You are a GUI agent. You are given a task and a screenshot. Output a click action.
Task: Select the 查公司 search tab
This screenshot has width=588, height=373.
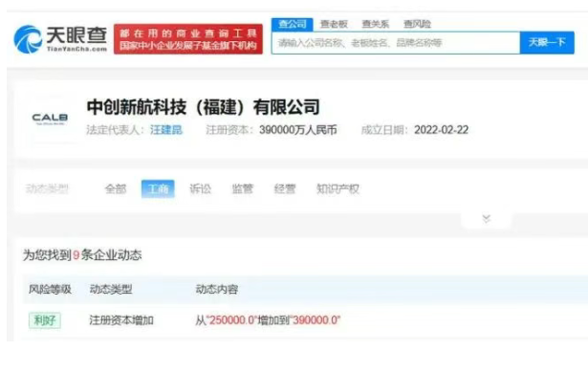(x=293, y=25)
